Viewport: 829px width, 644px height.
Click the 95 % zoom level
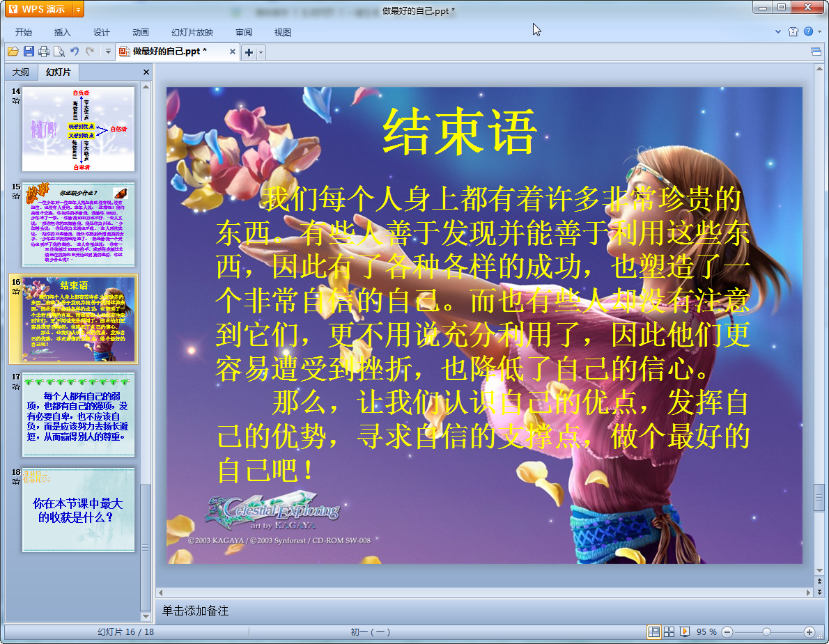coord(706,632)
